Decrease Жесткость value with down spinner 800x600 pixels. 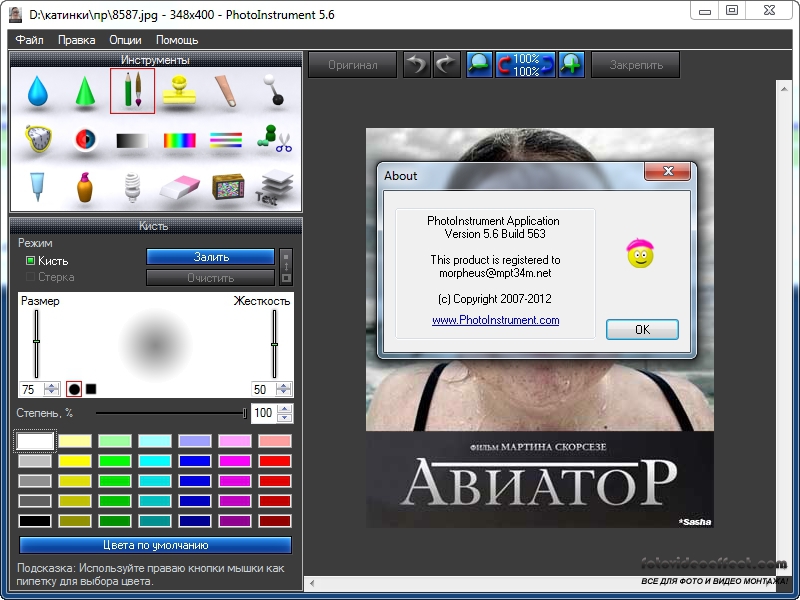(284, 392)
